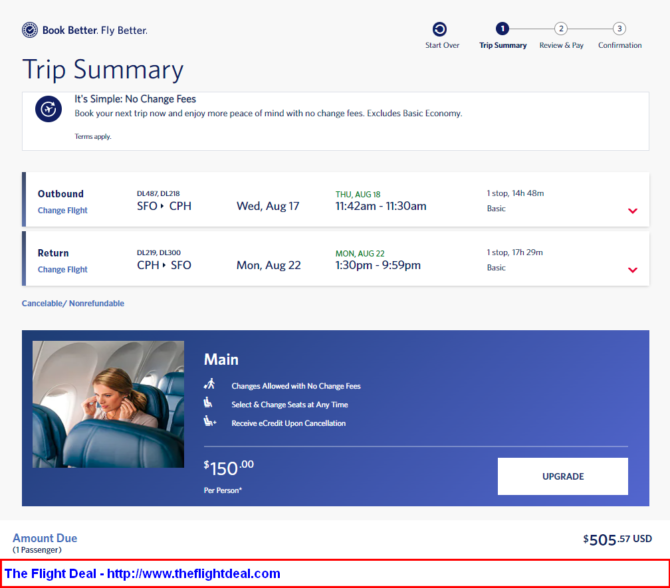Click the Select & Change Seats seat icon
This screenshot has height=588, width=670.
click(208, 403)
